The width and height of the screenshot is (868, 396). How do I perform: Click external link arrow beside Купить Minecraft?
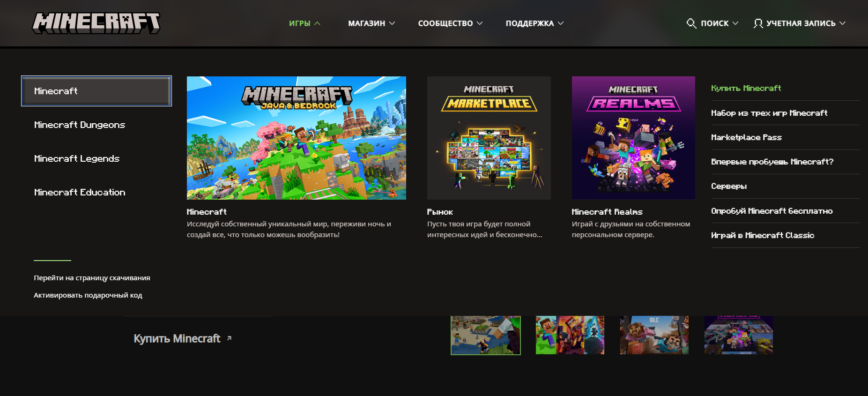click(229, 338)
